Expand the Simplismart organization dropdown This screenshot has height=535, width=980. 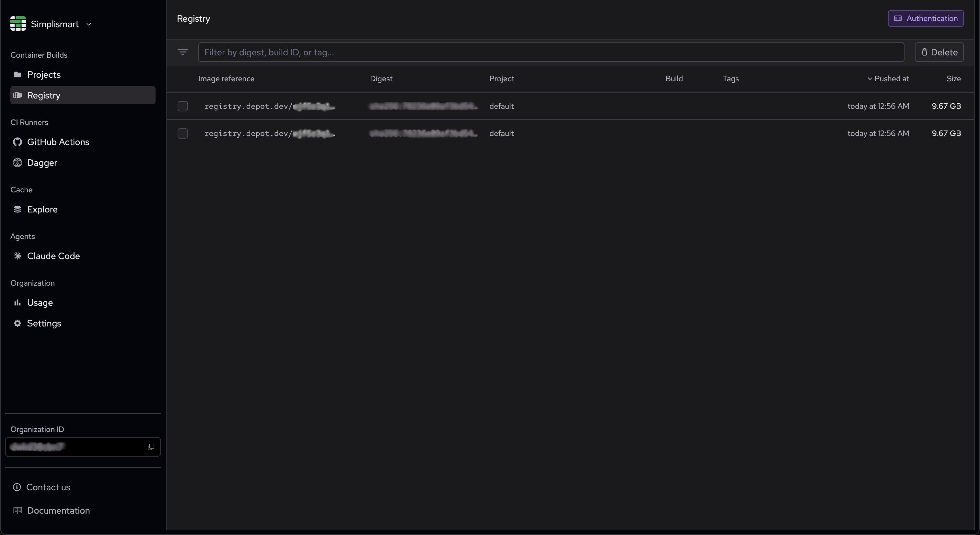click(89, 24)
